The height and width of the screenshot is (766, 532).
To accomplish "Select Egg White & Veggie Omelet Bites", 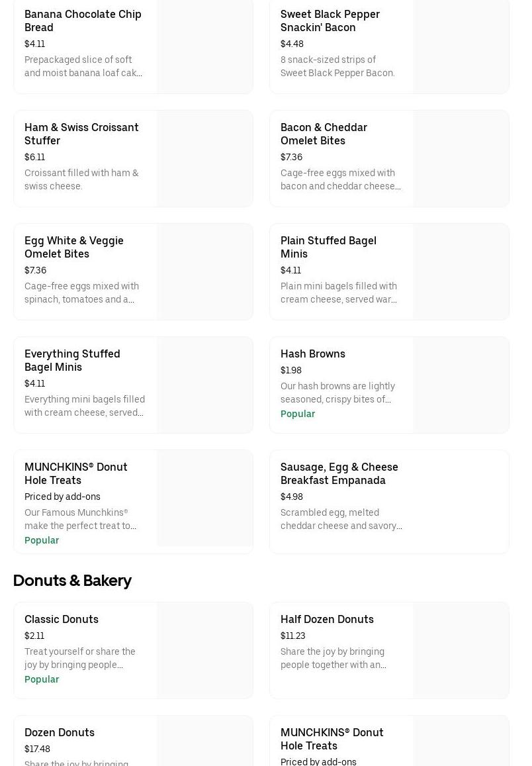I will (74, 247).
